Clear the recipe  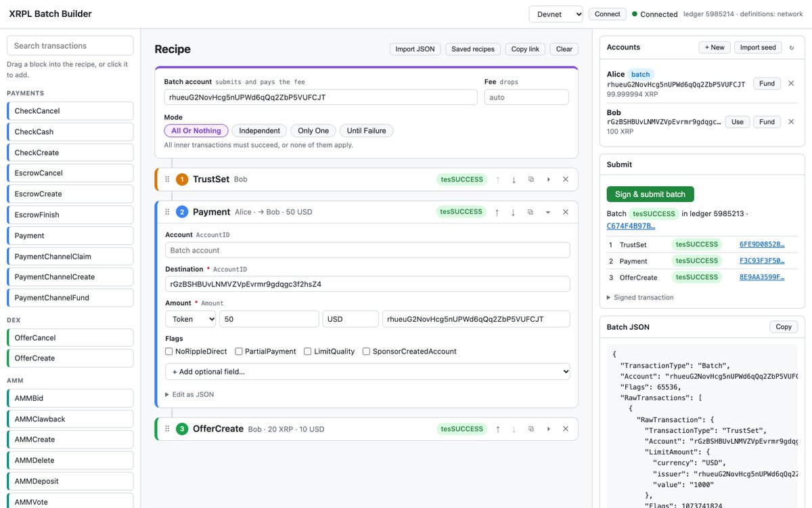[x=564, y=49]
